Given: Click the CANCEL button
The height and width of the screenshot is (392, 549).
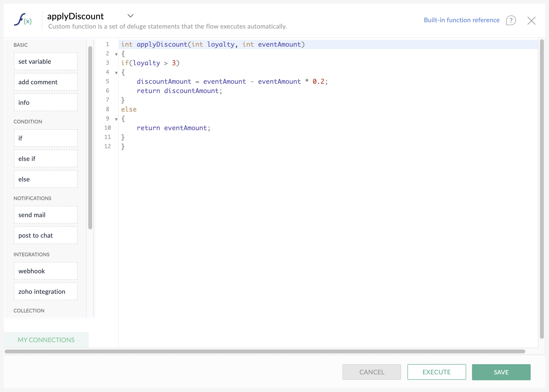Looking at the screenshot, I should (372, 372).
